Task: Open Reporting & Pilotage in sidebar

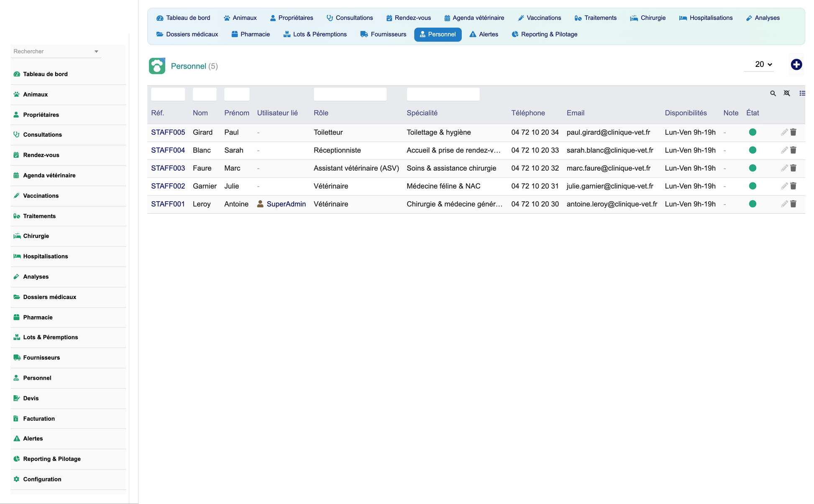Action: pos(51,459)
